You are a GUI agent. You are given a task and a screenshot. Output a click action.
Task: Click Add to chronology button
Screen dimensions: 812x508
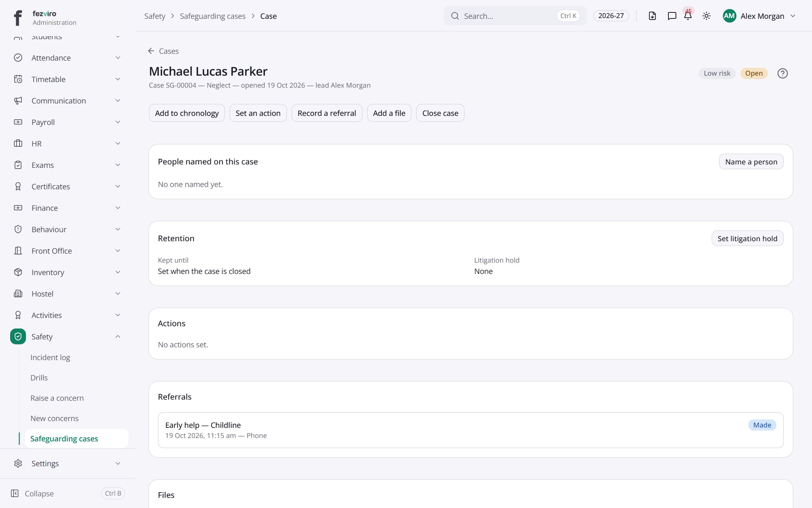[x=187, y=113]
